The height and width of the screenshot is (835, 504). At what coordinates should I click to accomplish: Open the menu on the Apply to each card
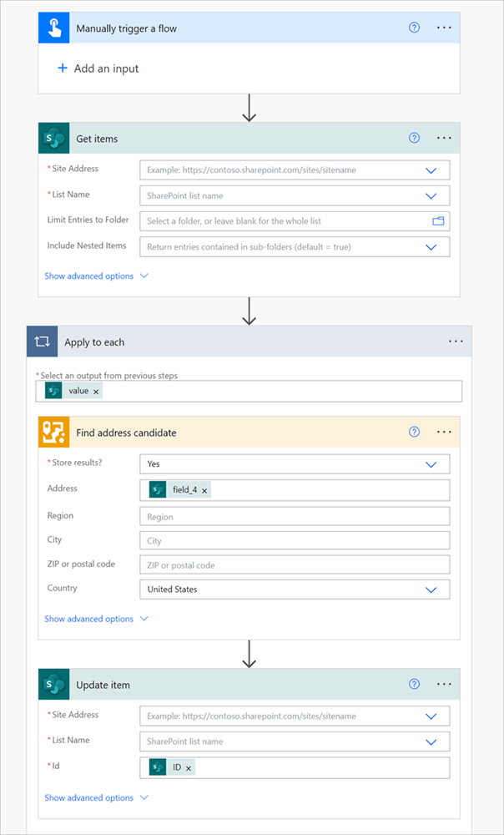point(456,341)
